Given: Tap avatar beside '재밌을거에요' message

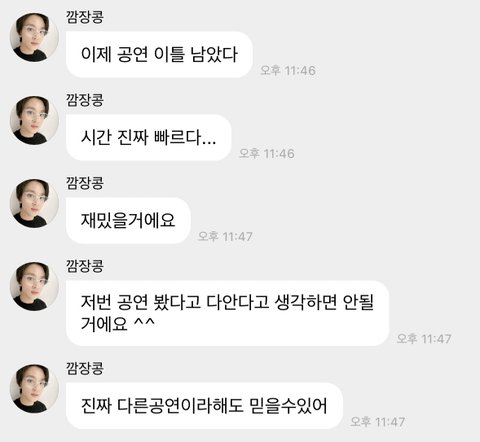Looking at the screenshot, I should [x=34, y=203].
